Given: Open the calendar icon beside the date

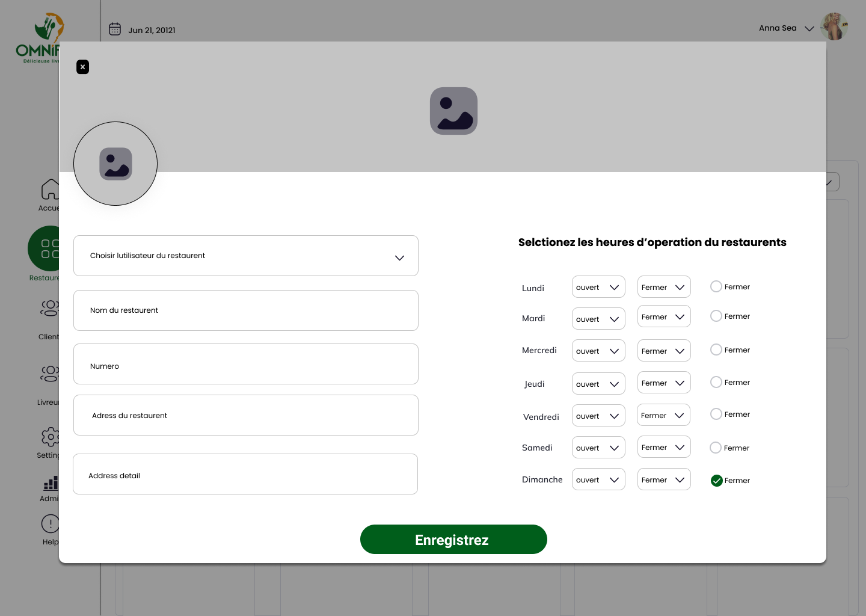Looking at the screenshot, I should (x=115, y=29).
